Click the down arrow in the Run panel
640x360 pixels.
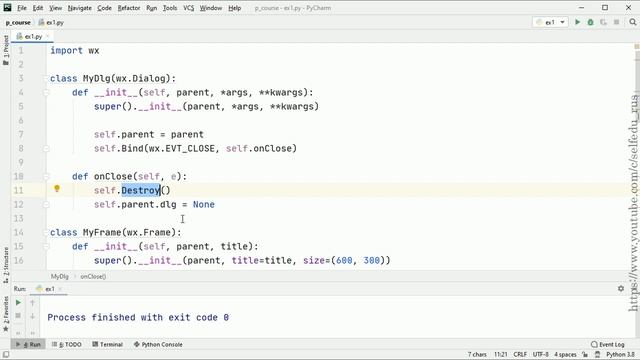point(32,316)
